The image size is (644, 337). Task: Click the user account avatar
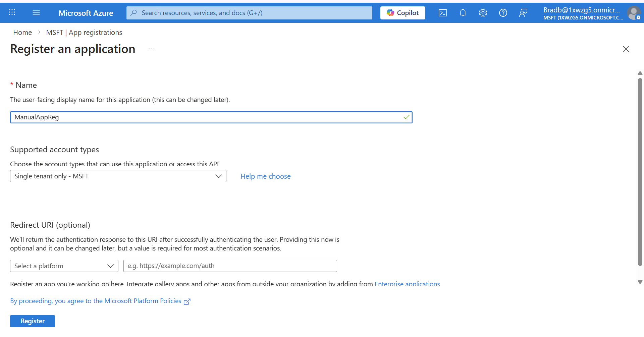[634, 13]
